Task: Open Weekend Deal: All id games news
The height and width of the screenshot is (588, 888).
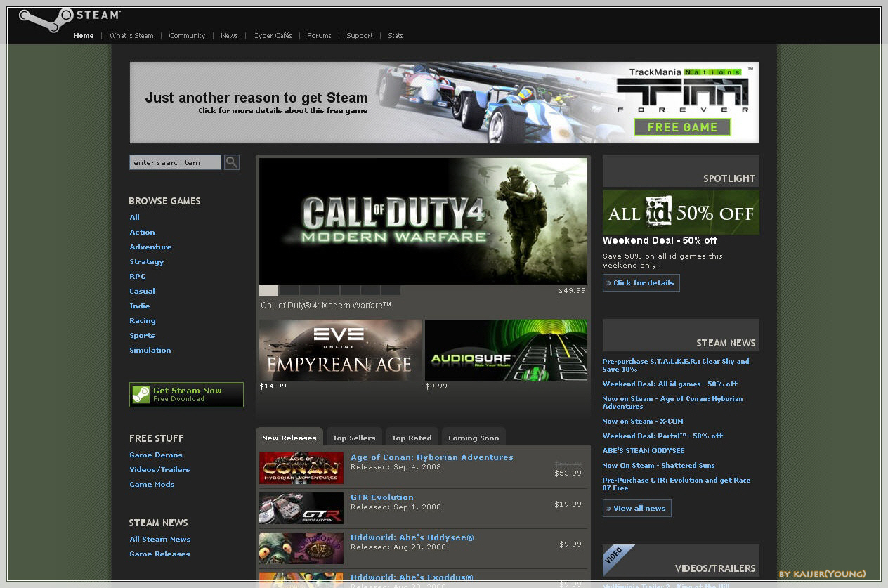Action: (x=670, y=384)
